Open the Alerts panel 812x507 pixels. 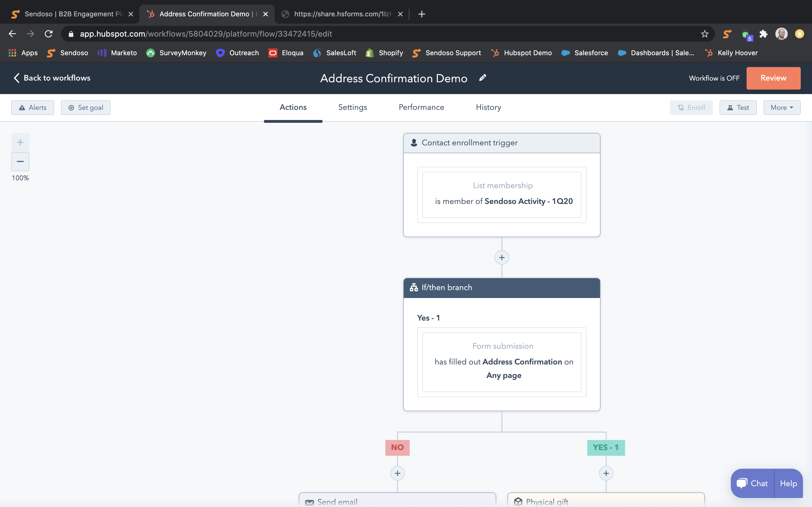click(32, 108)
